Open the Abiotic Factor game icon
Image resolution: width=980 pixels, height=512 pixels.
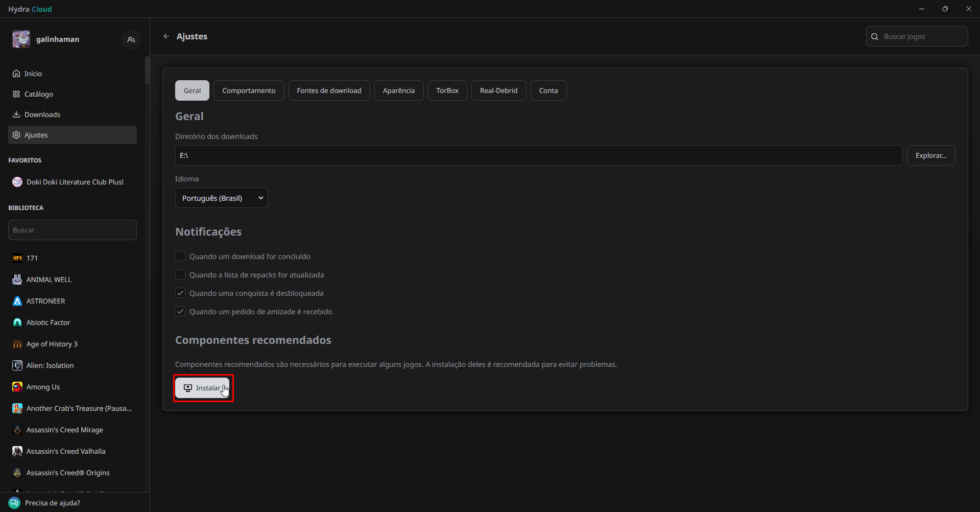(17, 322)
